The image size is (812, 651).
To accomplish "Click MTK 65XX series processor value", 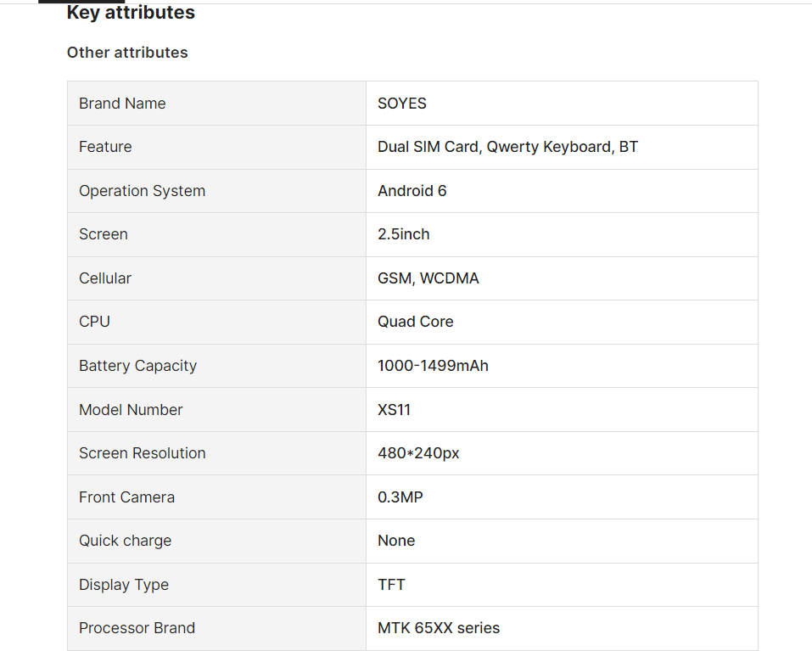I will [x=438, y=628].
